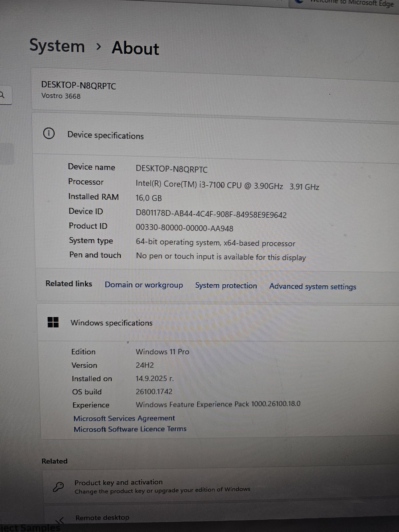Click the Pen and touch label
The image size is (399, 532).
coord(95,255)
